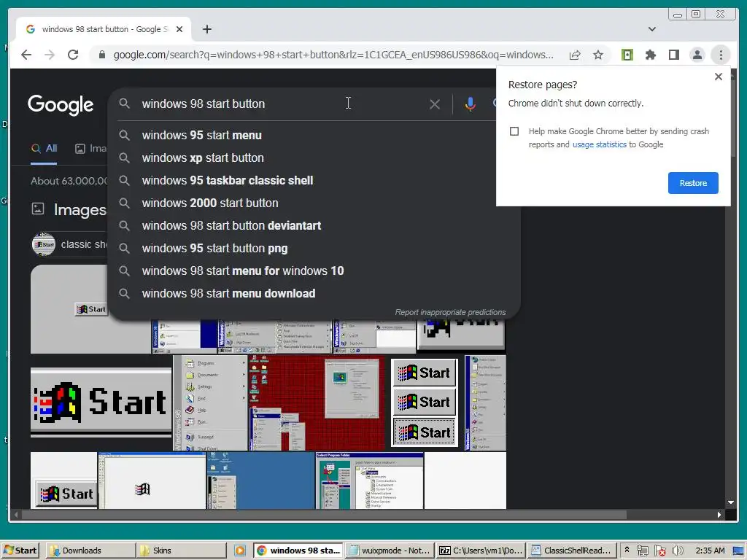The width and height of the screenshot is (747, 560).
Task: Click the forward navigation arrow
Action: (50, 55)
